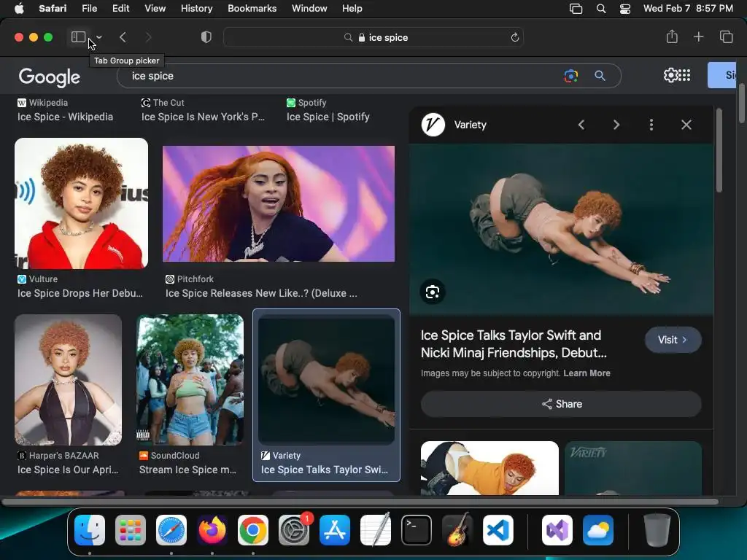
Task: Open Ice Spice | Spotify result link
Action: click(x=328, y=117)
